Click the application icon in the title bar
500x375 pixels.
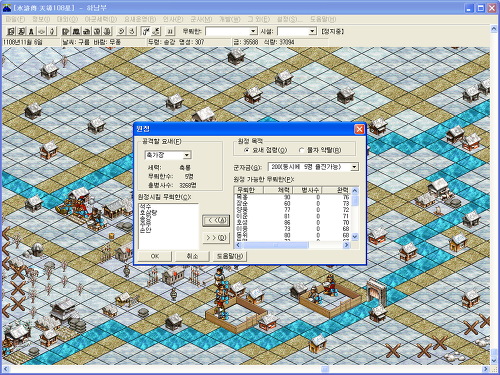tap(7, 8)
